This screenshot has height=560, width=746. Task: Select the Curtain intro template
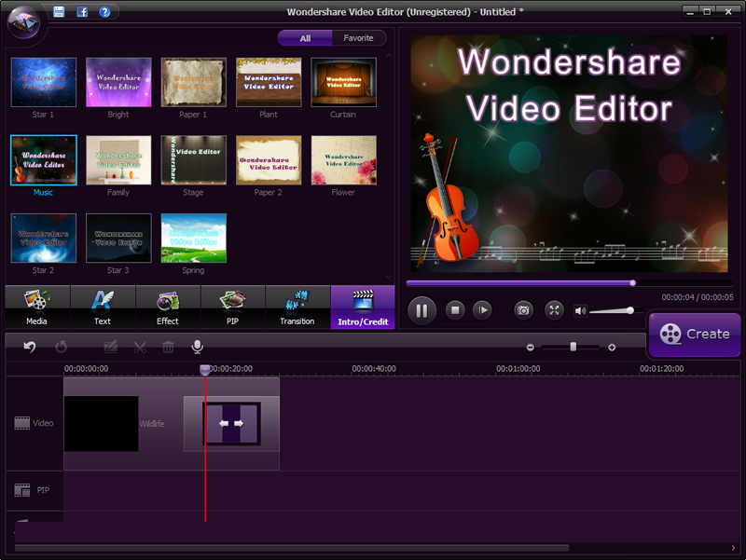pos(343,82)
